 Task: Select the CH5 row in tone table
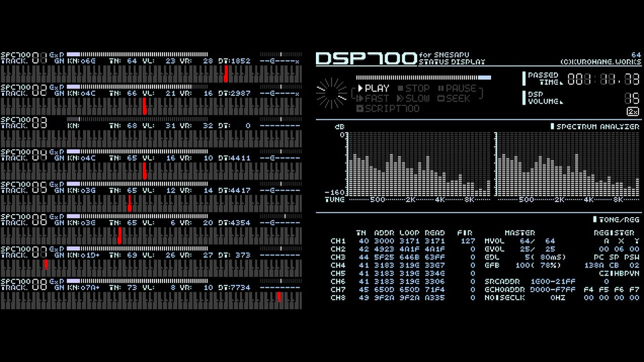(x=403, y=274)
